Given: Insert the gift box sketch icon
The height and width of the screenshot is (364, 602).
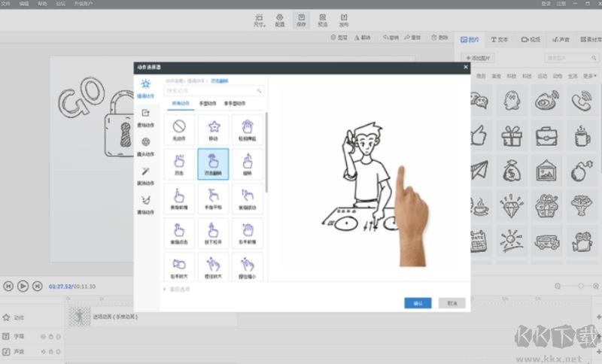Looking at the screenshot, I should pyautogui.click(x=512, y=136).
